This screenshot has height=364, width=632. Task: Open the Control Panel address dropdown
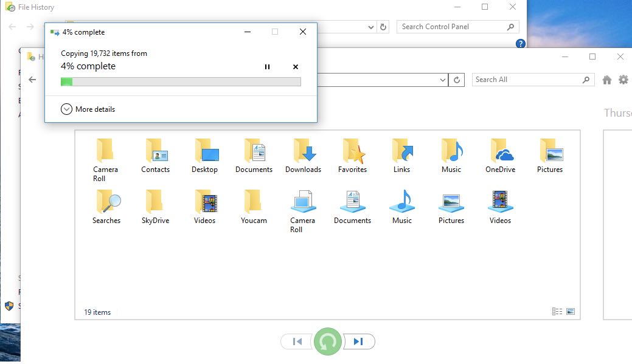click(x=372, y=27)
